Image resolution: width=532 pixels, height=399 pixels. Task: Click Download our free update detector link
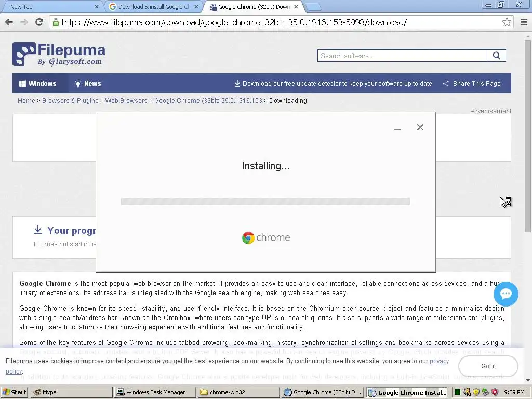click(333, 84)
